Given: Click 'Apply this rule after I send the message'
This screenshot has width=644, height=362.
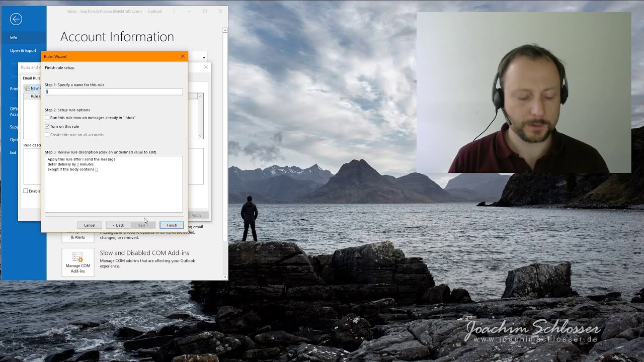Looking at the screenshot, I should click(82, 159).
